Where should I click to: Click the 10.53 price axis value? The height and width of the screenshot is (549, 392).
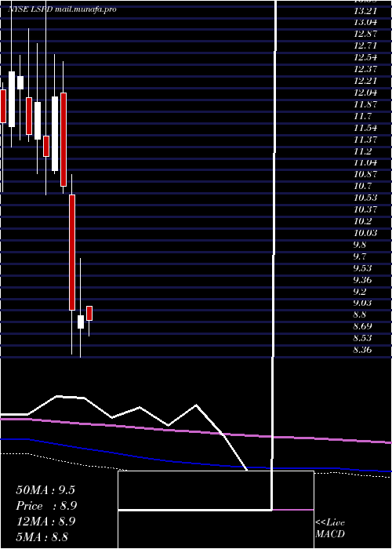(365, 198)
